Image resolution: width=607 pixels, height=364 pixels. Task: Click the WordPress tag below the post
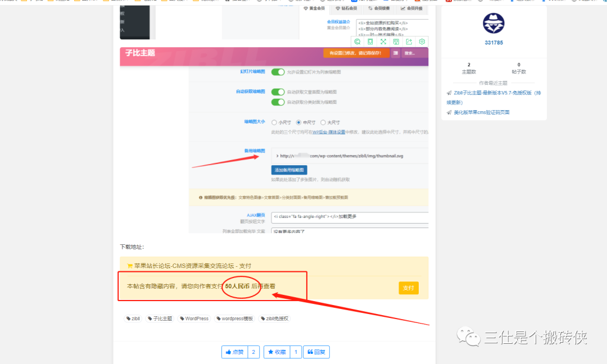click(x=194, y=318)
